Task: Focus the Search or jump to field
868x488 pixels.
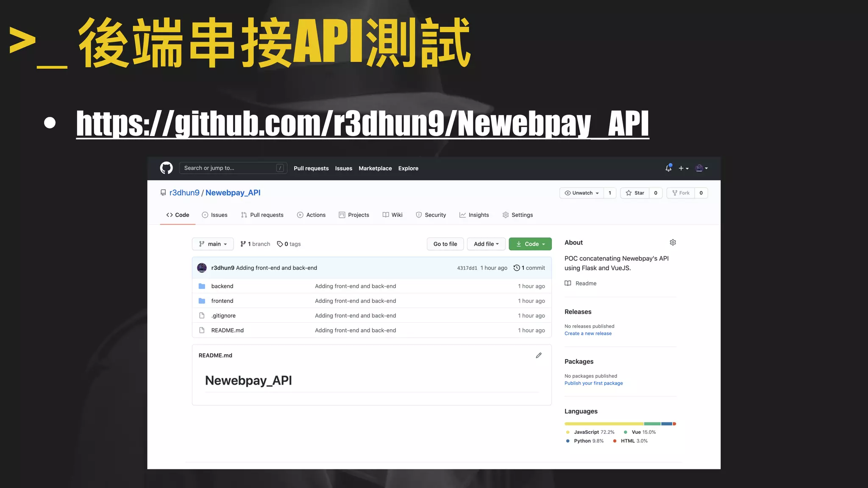Action: click(233, 168)
